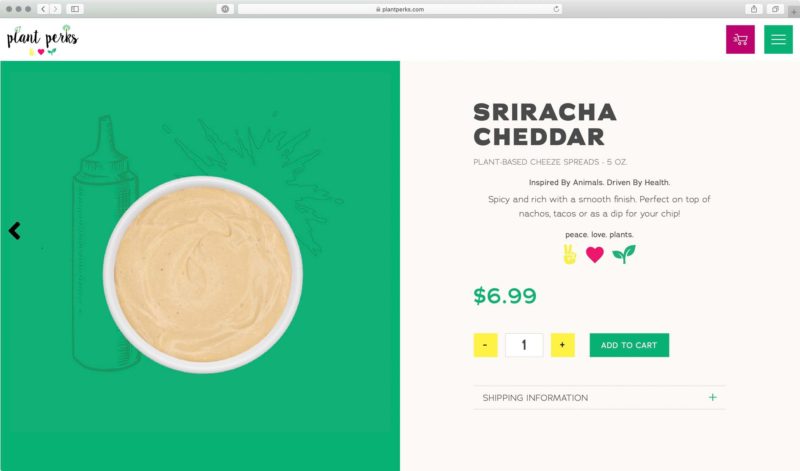Click the green plant sprout icon
The image size is (800, 471).
[624, 254]
